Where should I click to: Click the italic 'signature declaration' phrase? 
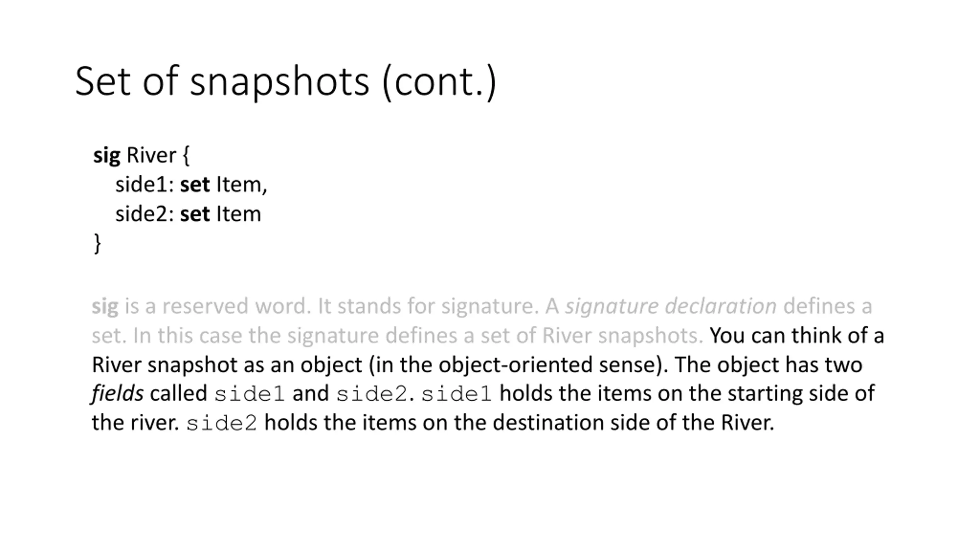[671, 306]
